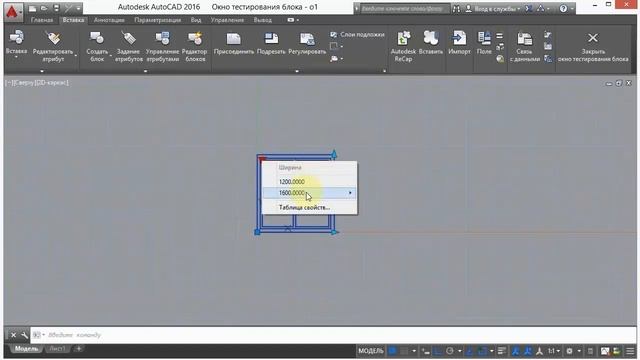Toggle Слои подложки checkbox

tap(333, 35)
